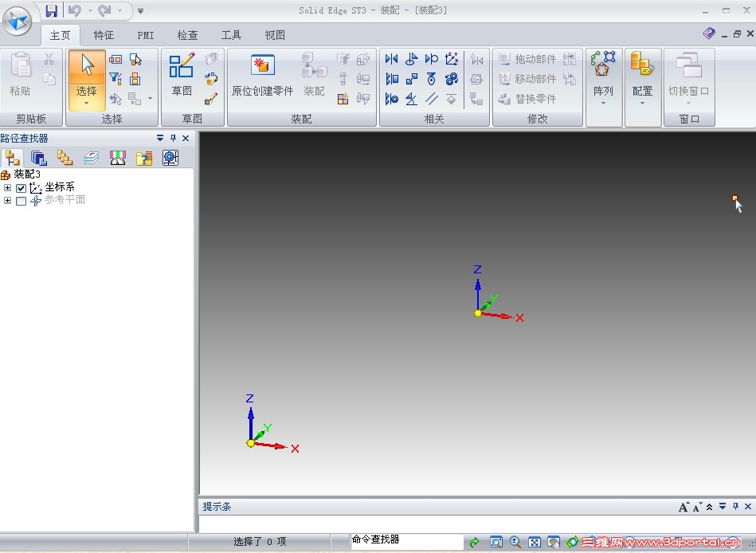Click the parallel relationship icon
The image size is (756, 553).
[x=432, y=99]
